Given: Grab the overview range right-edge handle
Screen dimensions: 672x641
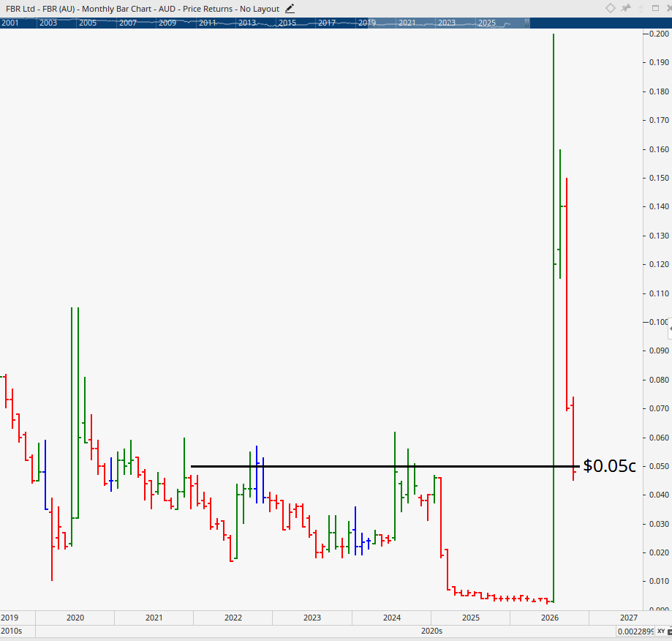Looking at the screenshot, I should [x=527, y=23].
